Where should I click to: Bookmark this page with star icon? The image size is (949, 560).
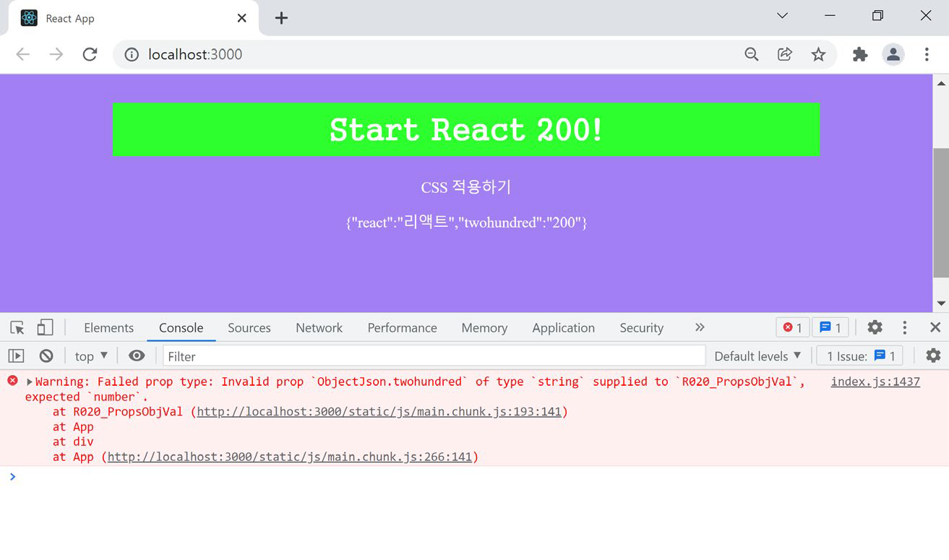tap(818, 54)
